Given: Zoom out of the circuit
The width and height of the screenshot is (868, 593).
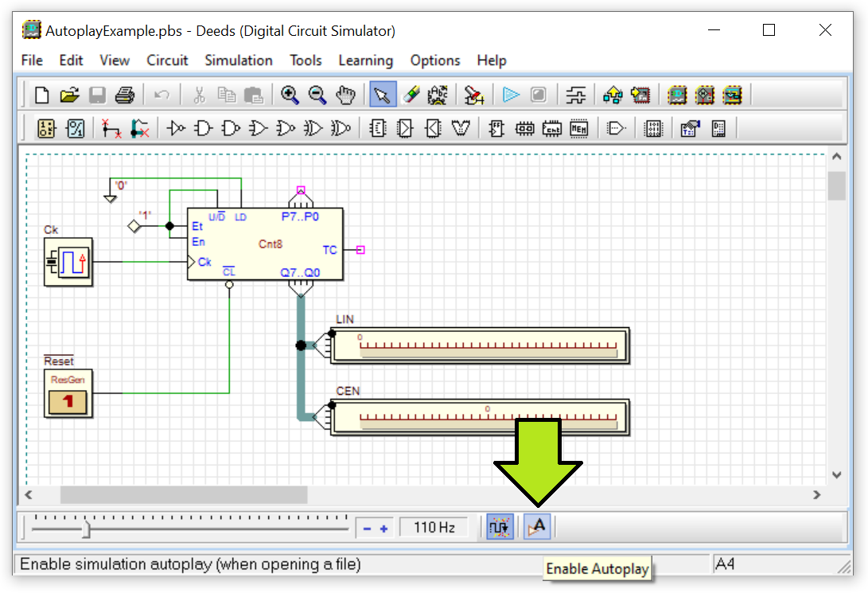Looking at the screenshot, I should 317,96.
